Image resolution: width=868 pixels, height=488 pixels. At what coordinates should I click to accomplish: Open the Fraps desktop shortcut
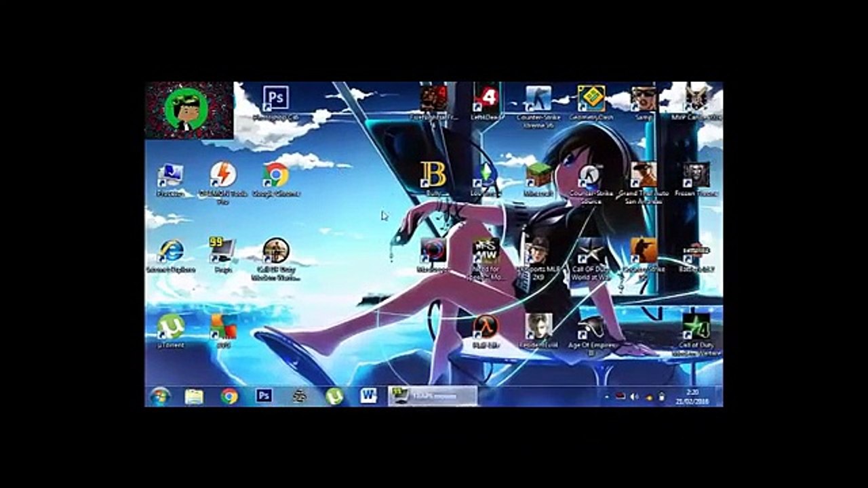[223, 256]
